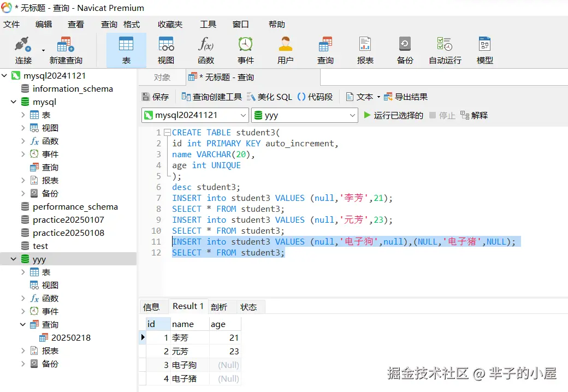Viewport: 568px width, 392px height.
Task: Select the test database
Action: tap(40, 246)
